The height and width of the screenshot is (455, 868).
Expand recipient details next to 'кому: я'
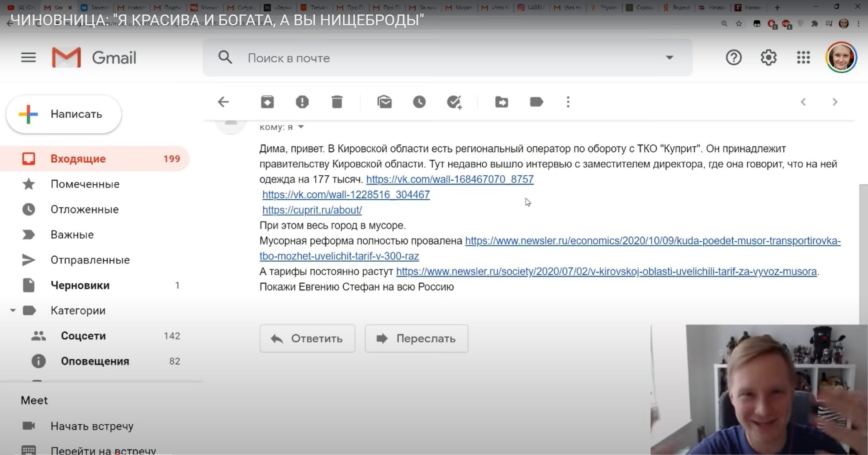pyautogui.click(x=301, y=127)
